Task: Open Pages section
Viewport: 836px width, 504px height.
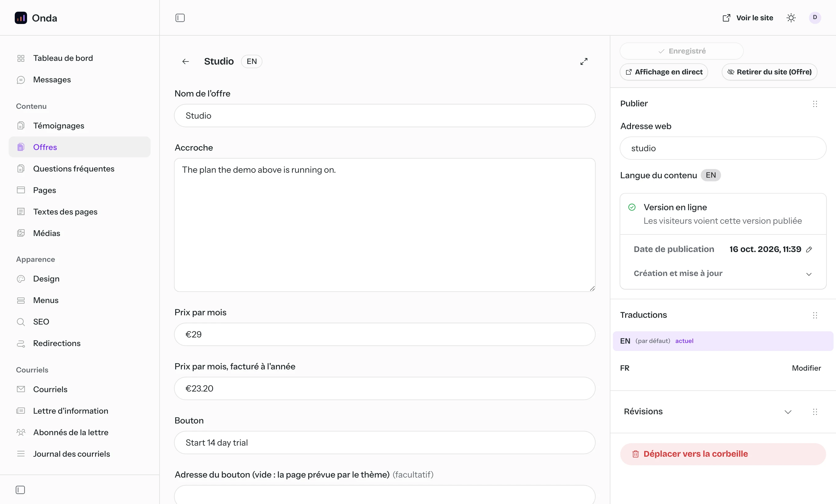Action: point(79,190)
